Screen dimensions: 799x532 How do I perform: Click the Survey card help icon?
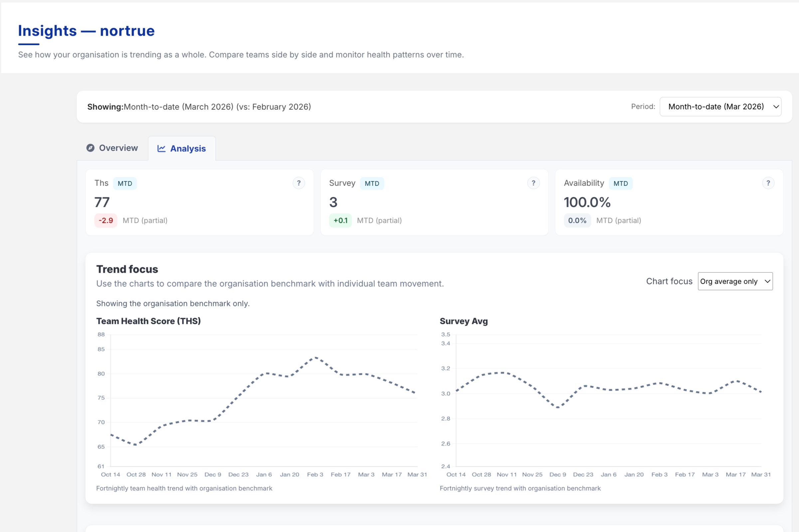click(x=533, y=183)
